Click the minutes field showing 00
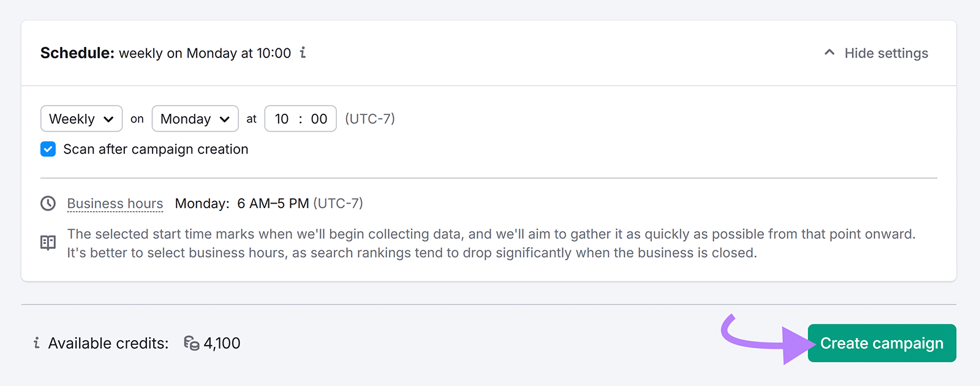The height and width of the screenshot is (386, 980). click(x=318, y=119)
